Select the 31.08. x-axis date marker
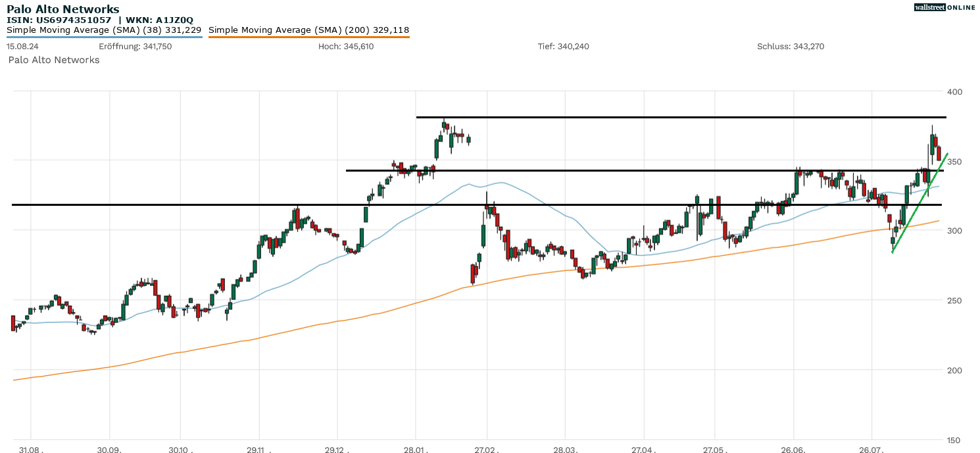Screen dimensions: 980x453 coord(32,450)
